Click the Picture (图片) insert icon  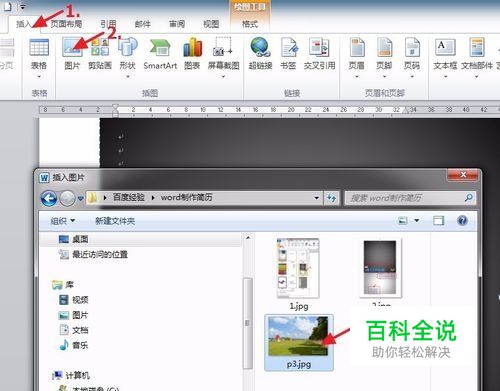click(72, 47)
